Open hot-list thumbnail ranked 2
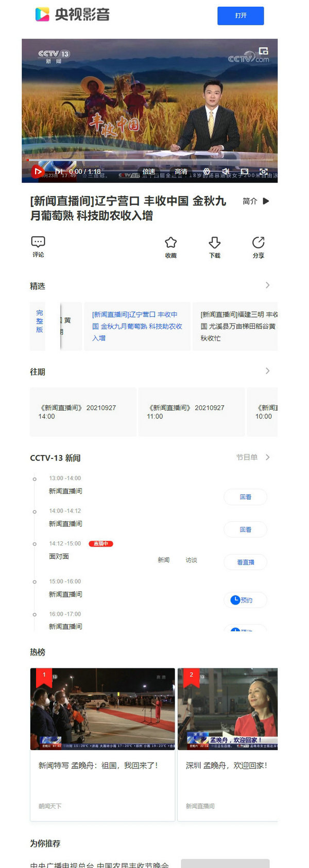 point(228,709)
